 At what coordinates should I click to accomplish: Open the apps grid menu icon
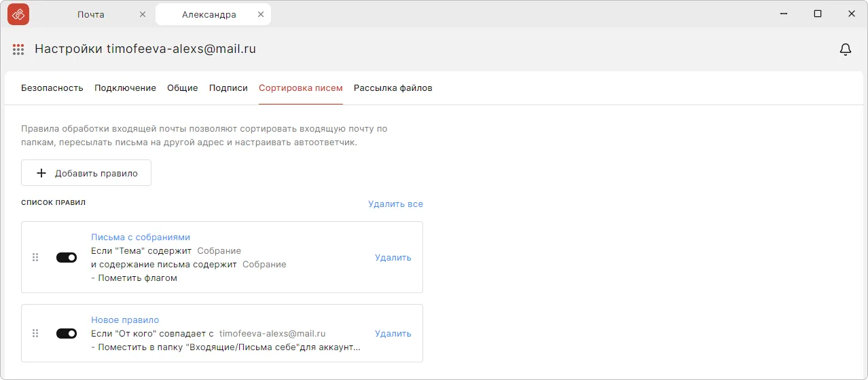[x=18, y=50]
